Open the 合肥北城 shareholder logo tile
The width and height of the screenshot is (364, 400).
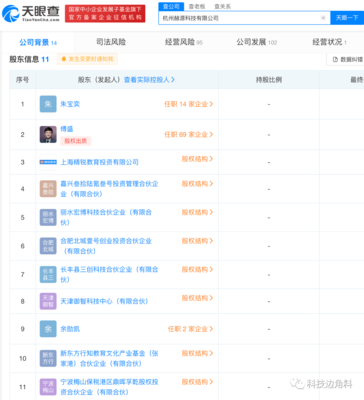tap(48, 246)
